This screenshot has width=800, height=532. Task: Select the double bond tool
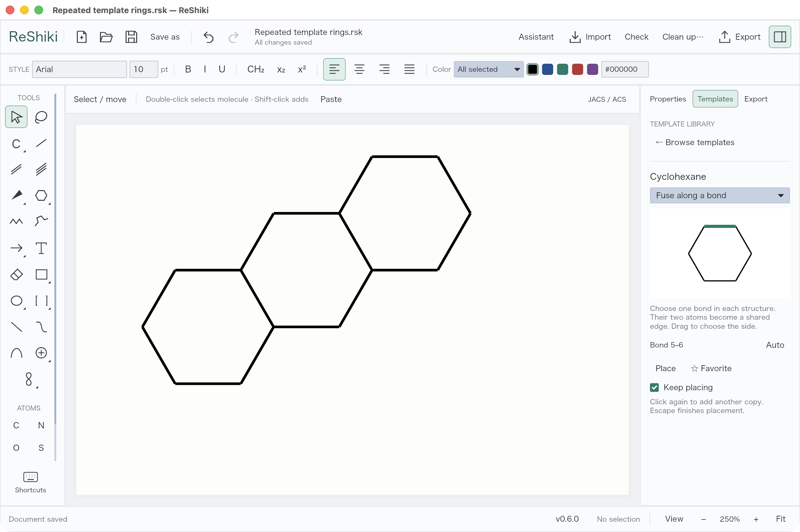pos(16,169)
